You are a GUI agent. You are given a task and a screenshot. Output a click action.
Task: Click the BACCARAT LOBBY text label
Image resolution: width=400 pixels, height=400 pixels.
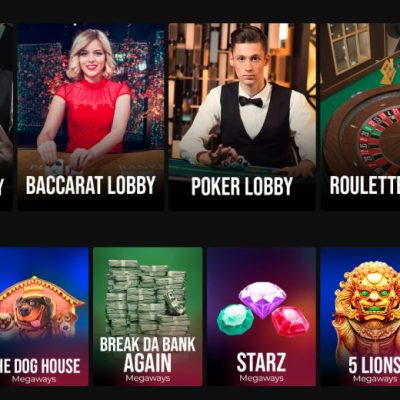91,185
